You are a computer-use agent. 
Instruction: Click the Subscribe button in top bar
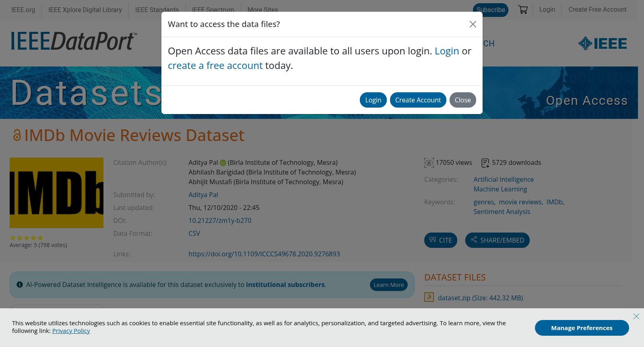(x=491, y=10)
